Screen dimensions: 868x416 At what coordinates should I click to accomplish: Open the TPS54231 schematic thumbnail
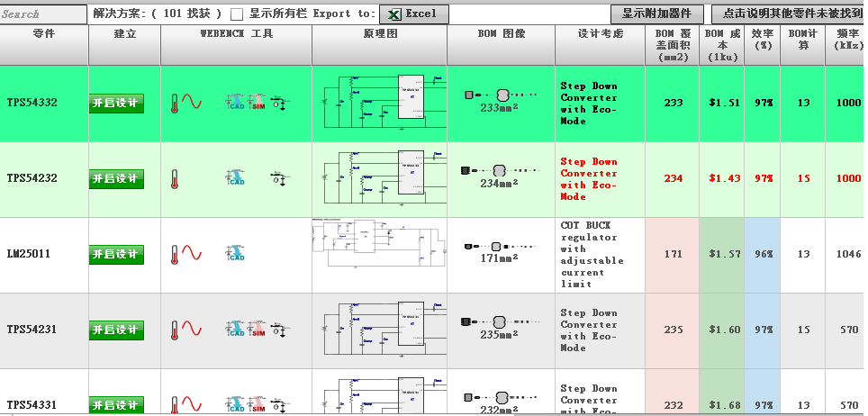(384, 330)
